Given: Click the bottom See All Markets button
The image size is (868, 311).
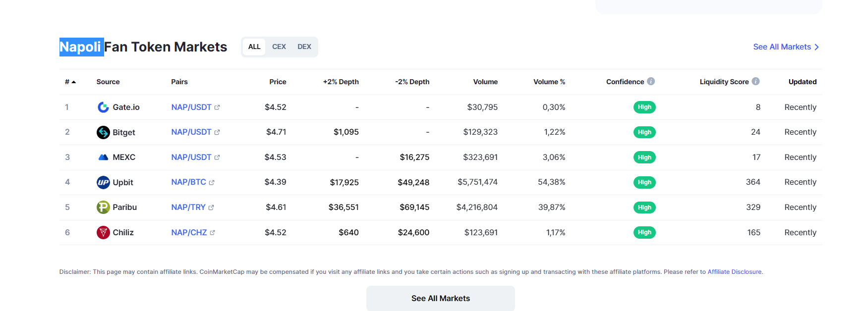Looking at the screenshot, I should (x=441, y=298).
